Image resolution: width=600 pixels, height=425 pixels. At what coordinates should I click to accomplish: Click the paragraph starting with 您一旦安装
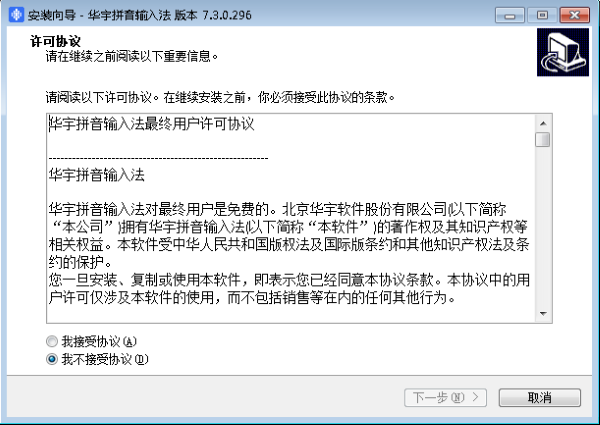click(289, 288)
